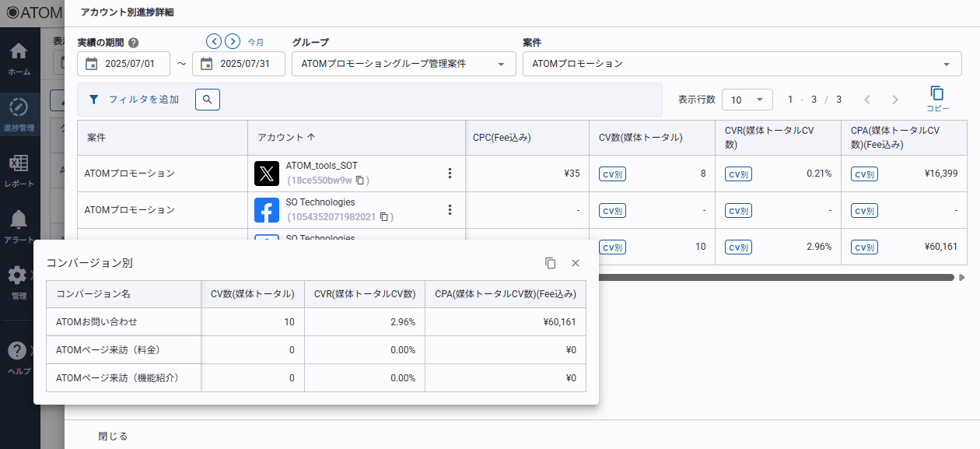The width and height of the screenshot is (980, 449).
Task: Click the help question mark next to 実績の期間
Action: [134, 43]
